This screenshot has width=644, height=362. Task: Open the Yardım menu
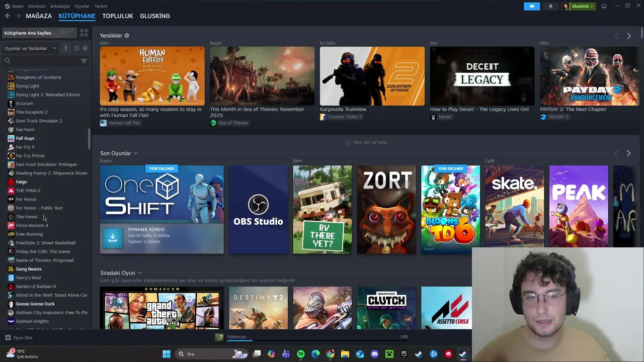101,6
